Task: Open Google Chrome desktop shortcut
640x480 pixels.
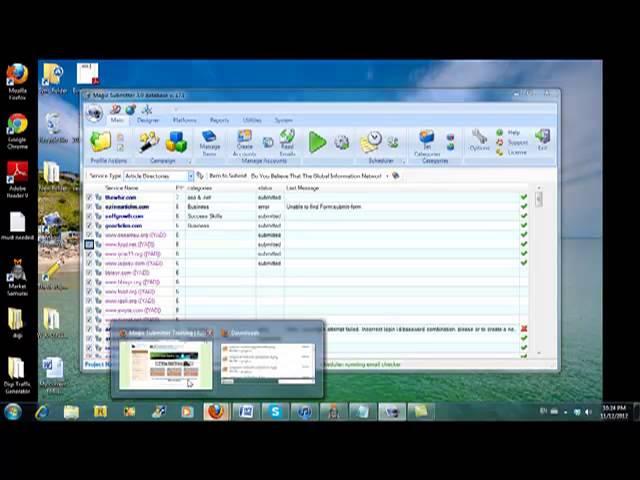Action: pos(17,131)
